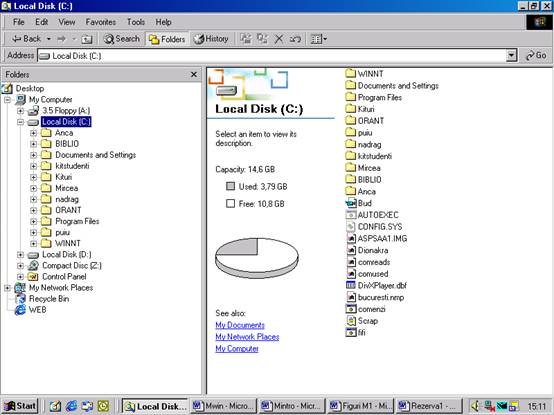
Task: Collapse the My Computer tree node
Action: [7, 100]
